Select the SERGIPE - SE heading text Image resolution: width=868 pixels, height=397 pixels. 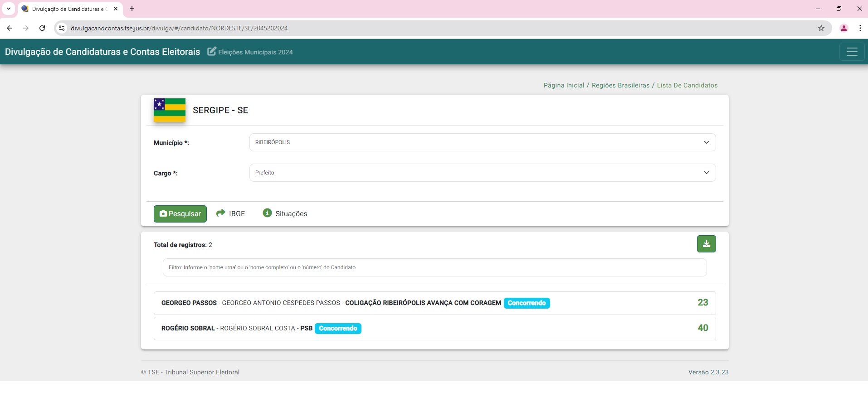pos(220,110)
